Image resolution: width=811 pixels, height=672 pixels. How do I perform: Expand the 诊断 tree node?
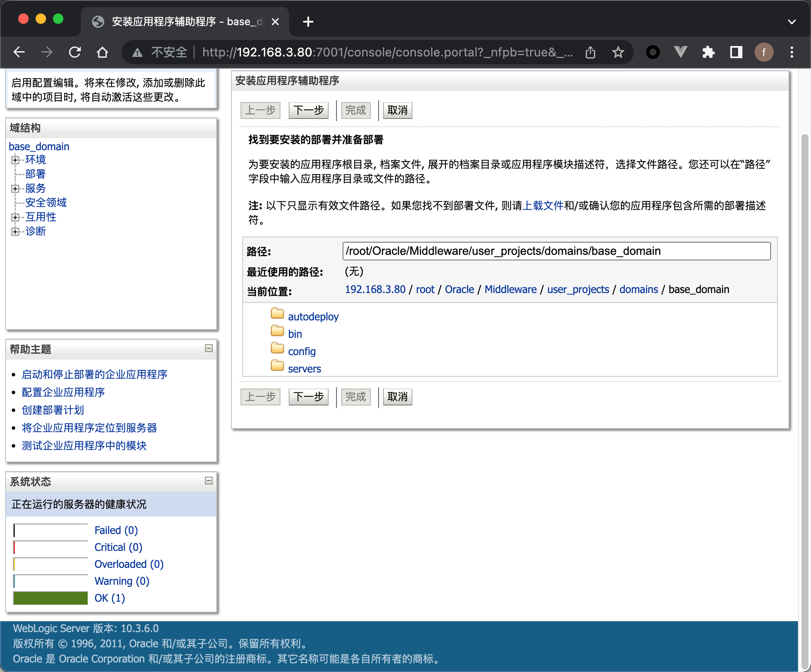click(15, 231)
